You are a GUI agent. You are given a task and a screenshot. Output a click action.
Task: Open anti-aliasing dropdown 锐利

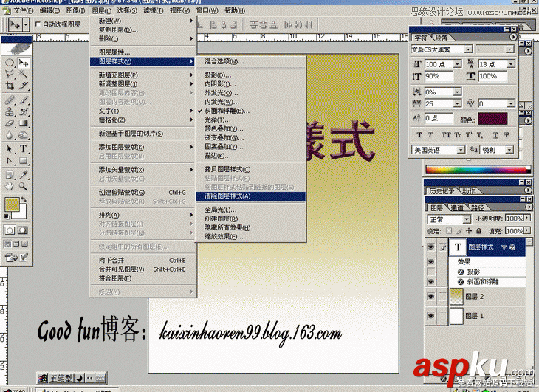509,150
